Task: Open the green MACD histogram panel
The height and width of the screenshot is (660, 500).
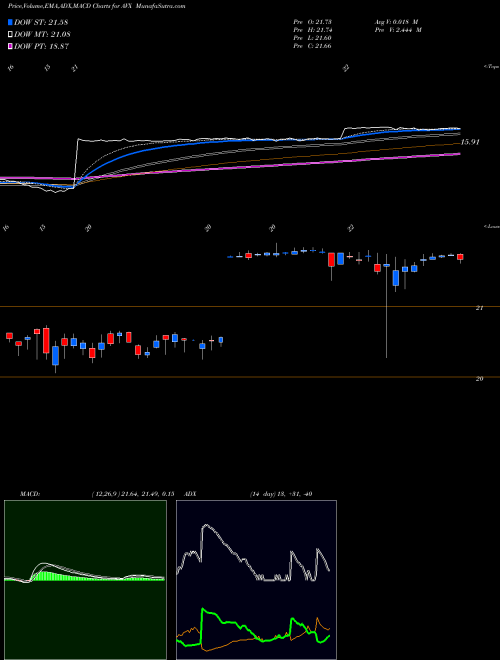Action: [x=85, y=580]
